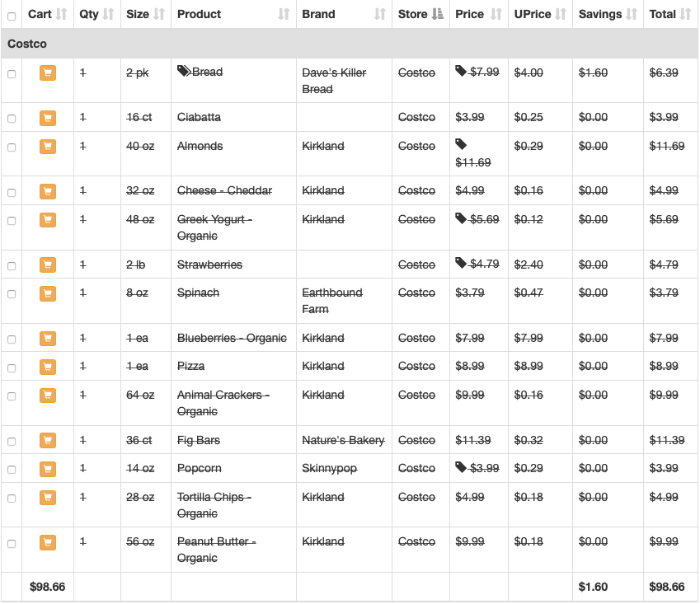Viewport: 700px width, 604px height.
Task: Click the price tag beside Greek Yogurt $5.69
Action: coord(461,218)
